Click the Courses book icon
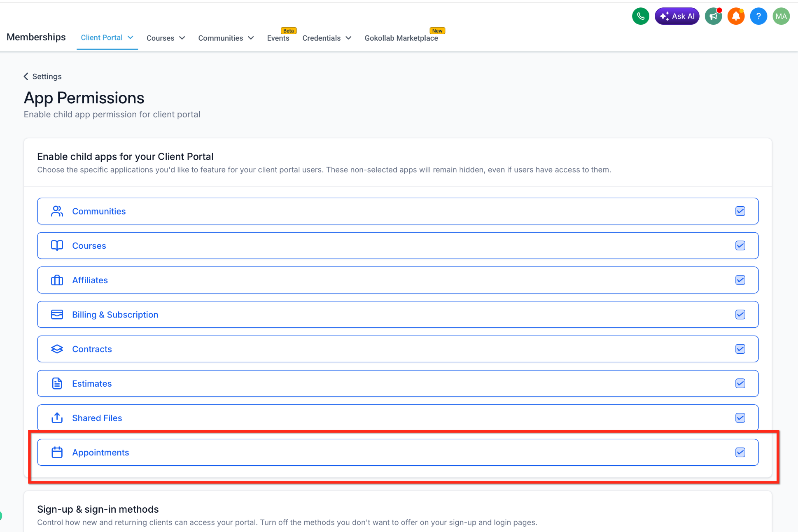This screenshot has width=798, height=532. coord(57,246)
